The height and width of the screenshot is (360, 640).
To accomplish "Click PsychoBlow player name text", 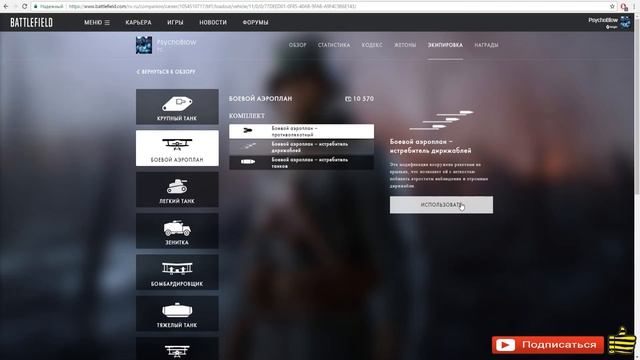I will (x=176, y=42).
